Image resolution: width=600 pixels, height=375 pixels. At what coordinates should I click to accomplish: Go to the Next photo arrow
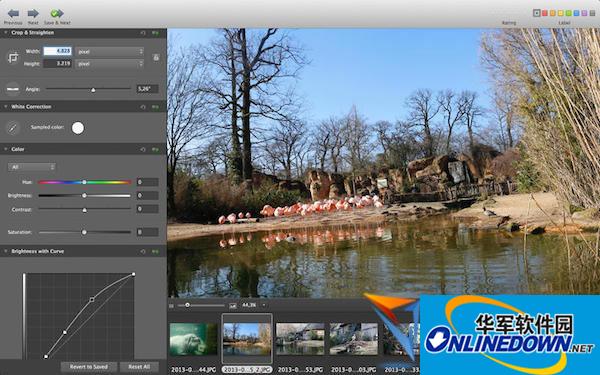coord(33,13)
